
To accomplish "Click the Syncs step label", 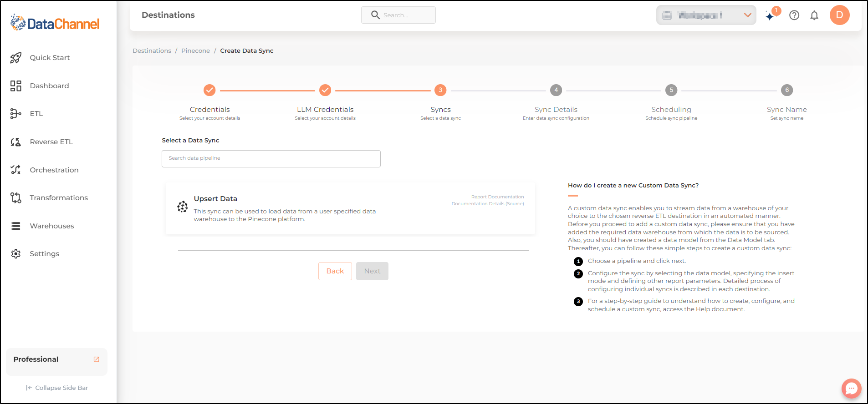I will [440, 110].
